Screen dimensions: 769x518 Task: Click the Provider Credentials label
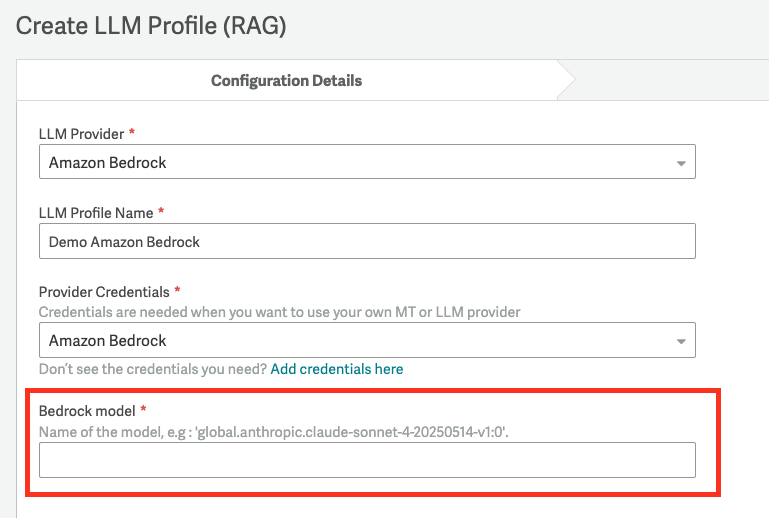click(105, 292)
